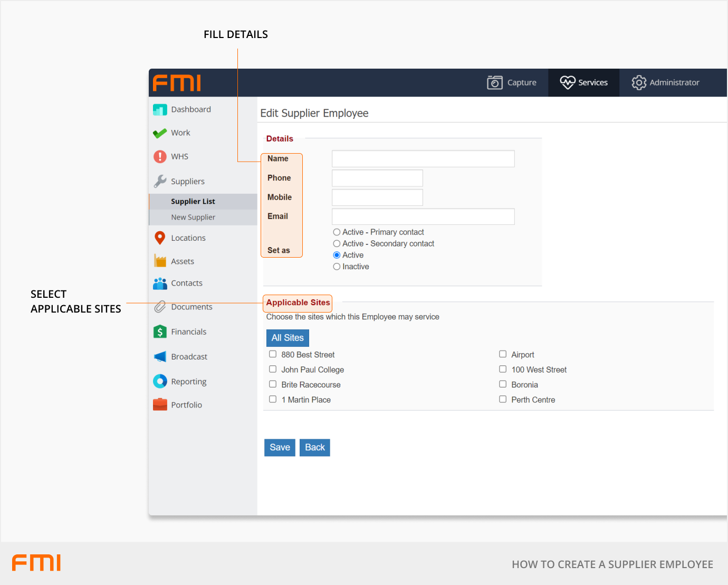The height and width of the screenshot is (585, 728).
Task: Click the Portfolio briefcase icon
Action: pyautogui.click(x=160, y=405)
